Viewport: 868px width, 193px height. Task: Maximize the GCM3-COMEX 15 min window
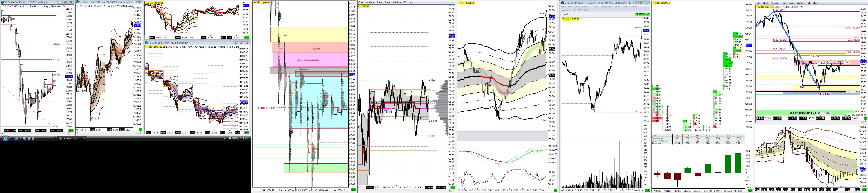tap(134, 2)
